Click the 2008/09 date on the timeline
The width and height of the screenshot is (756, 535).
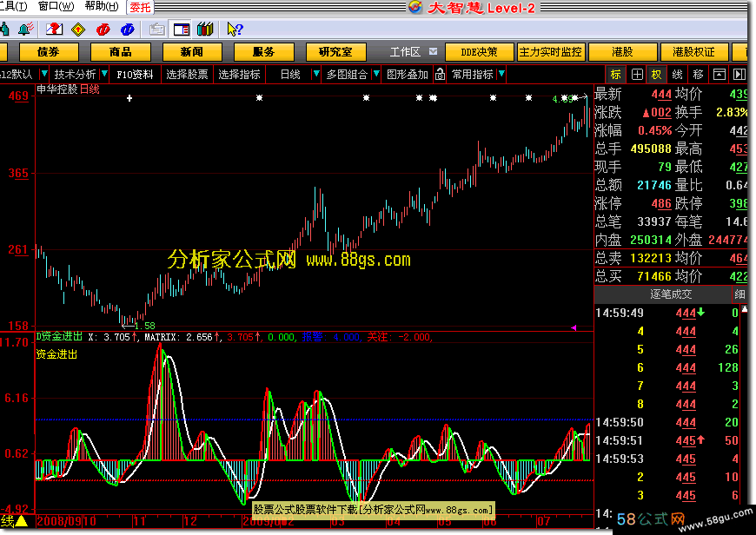tap(59, 521)
